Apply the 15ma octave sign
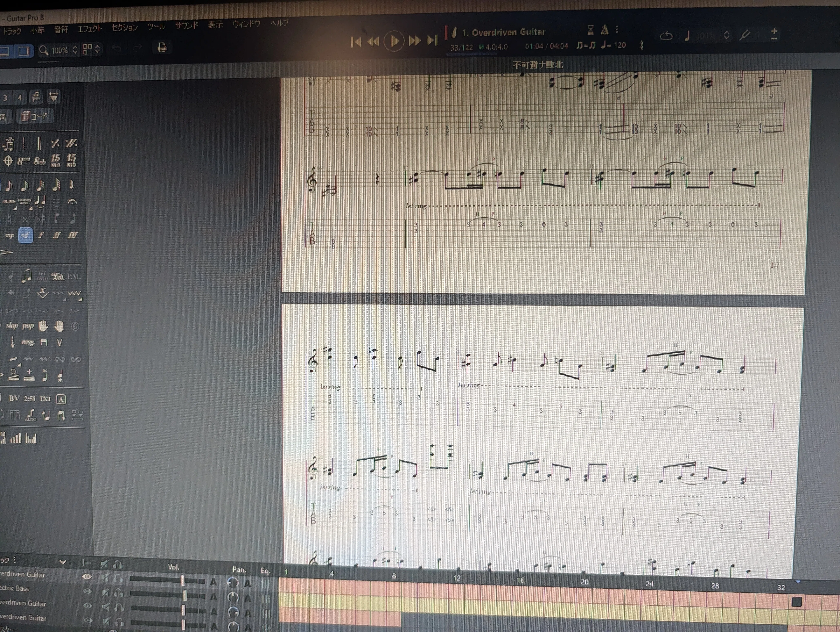Viewport: 840px width, 632px height. click(x=55, y=160)
